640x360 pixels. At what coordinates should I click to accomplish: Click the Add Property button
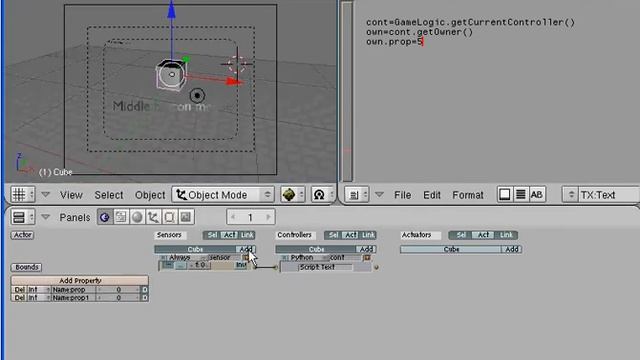point(80,280)
